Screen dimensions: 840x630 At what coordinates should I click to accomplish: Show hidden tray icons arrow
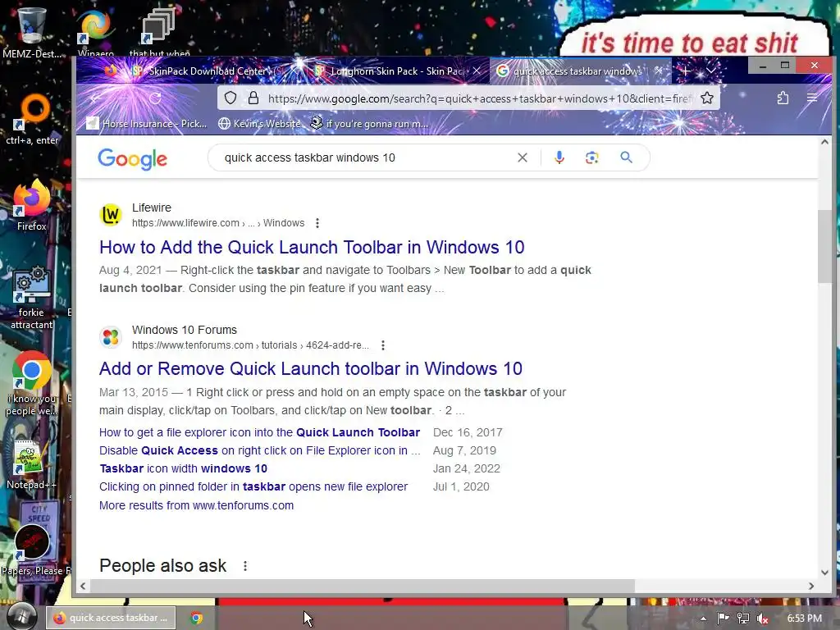pos(703,619)
